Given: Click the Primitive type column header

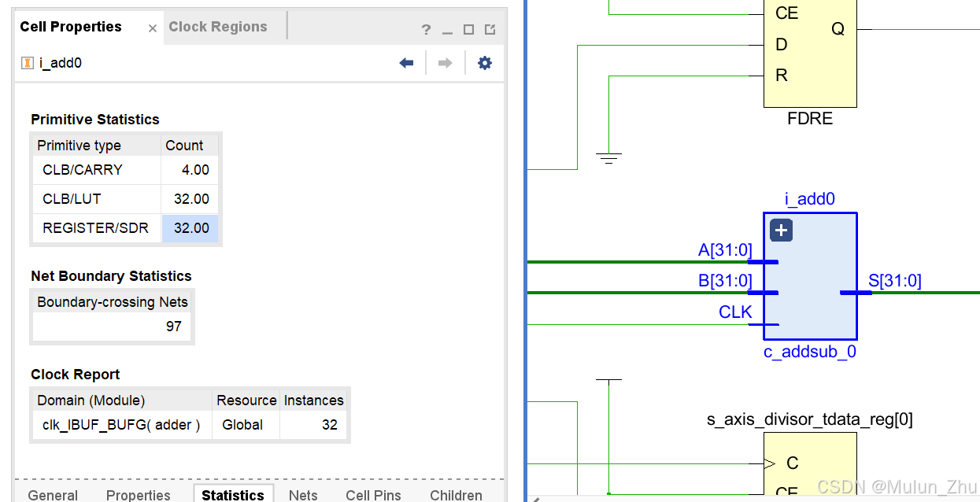Looking at the screenshot, I should [96, 145].
